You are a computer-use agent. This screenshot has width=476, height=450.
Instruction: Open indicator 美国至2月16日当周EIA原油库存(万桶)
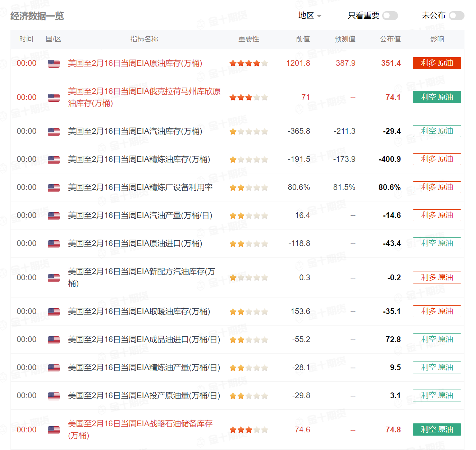(135, 63)
